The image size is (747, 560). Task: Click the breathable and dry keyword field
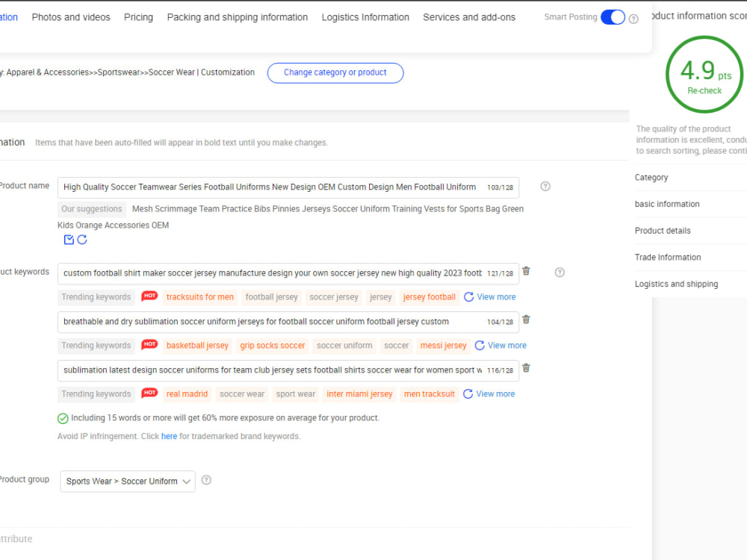(288, 323)
